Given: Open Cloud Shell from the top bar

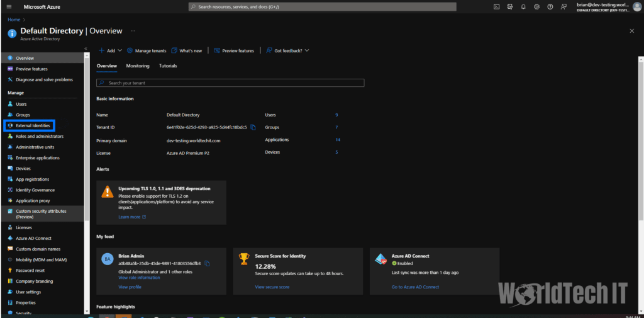Looking at the screenshot, I should (x=497, y=7).
